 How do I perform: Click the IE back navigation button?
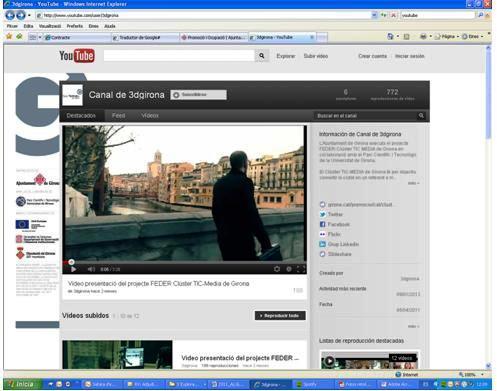point(10,15)
